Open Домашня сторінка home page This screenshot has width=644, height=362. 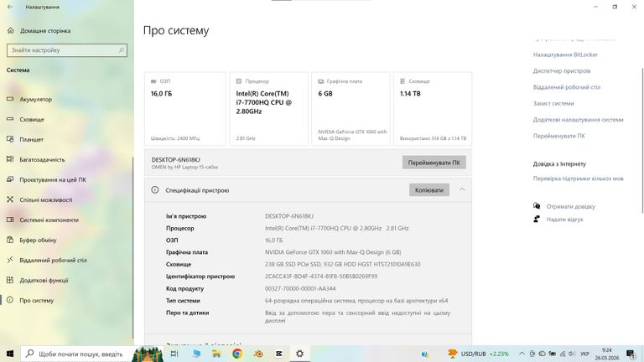click(45, 30)
